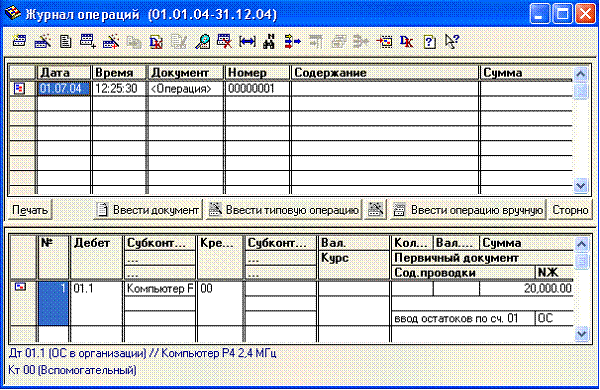Click the add operation icon with plus sign
Screen dimensions: 600x390
[x=88, y=41]
